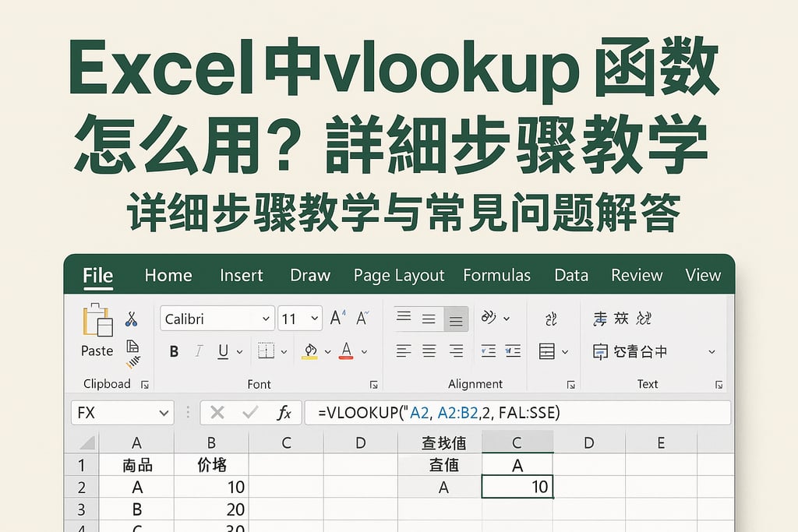Select the Center alignment icon
Image resolution: width=798 pixels, height=532 pixels.
pyautogui.click(x=429, y=351)
